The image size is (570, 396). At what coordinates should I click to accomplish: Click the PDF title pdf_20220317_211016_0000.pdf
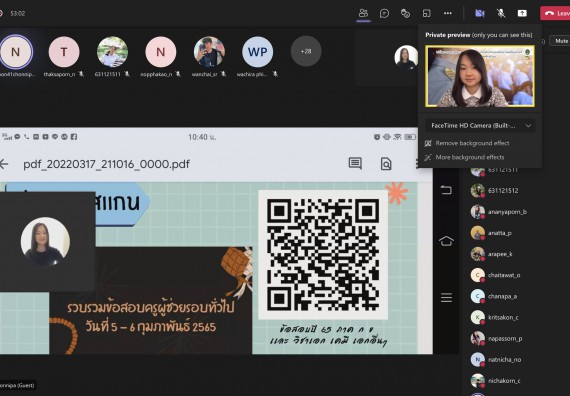click(x=107, y=164)
